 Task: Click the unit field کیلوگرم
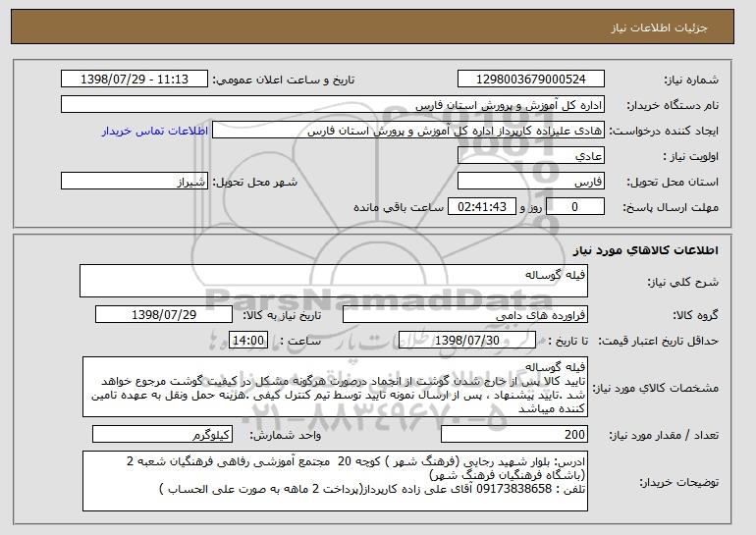pyautogui.click(x=162, y=434)
